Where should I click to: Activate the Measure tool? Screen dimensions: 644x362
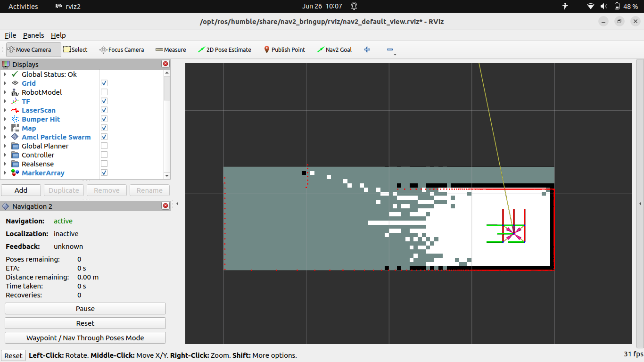(x=171, y=49)
